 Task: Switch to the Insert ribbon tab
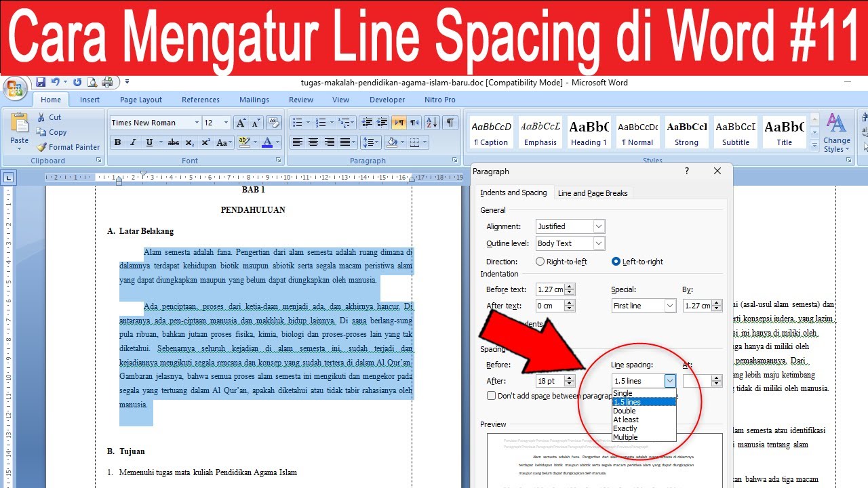[90, 100]
